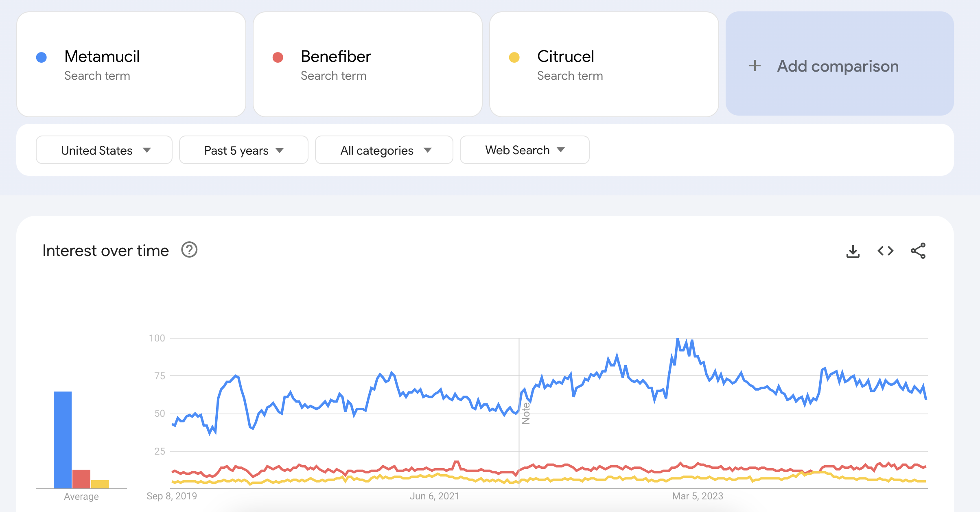Click the red Benefiber color dot

[x=278, y=57]
